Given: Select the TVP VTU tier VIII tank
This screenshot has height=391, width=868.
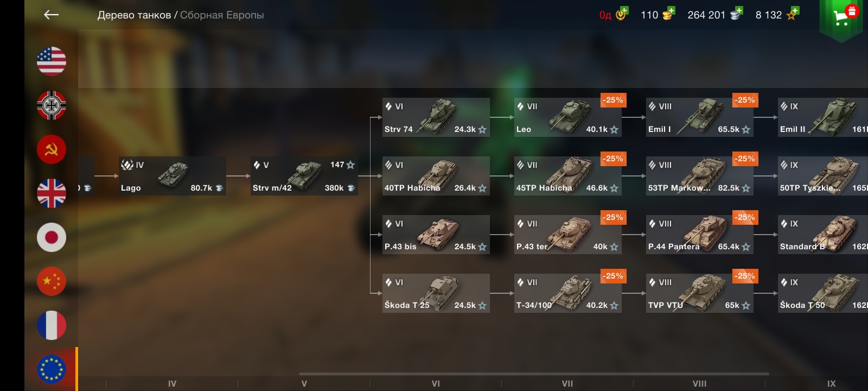Looking at the screenshot, I should pyautogui.click(x=700, y=293).
